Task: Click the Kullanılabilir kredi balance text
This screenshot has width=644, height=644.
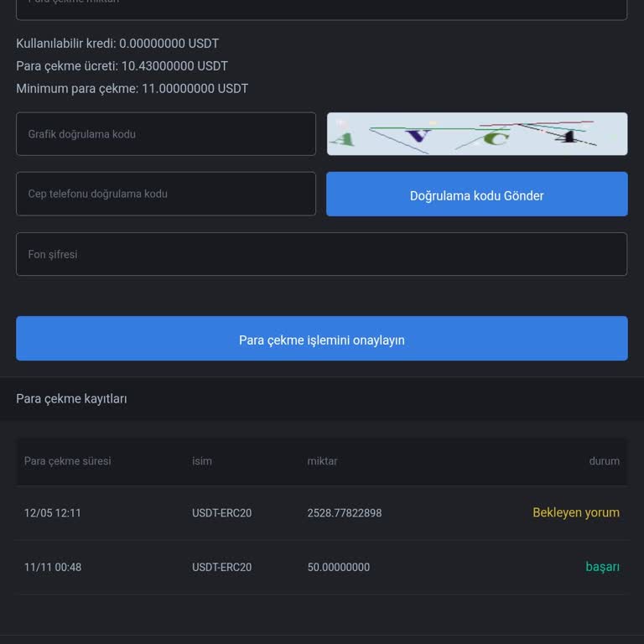Action: click(x=117, y=44)
